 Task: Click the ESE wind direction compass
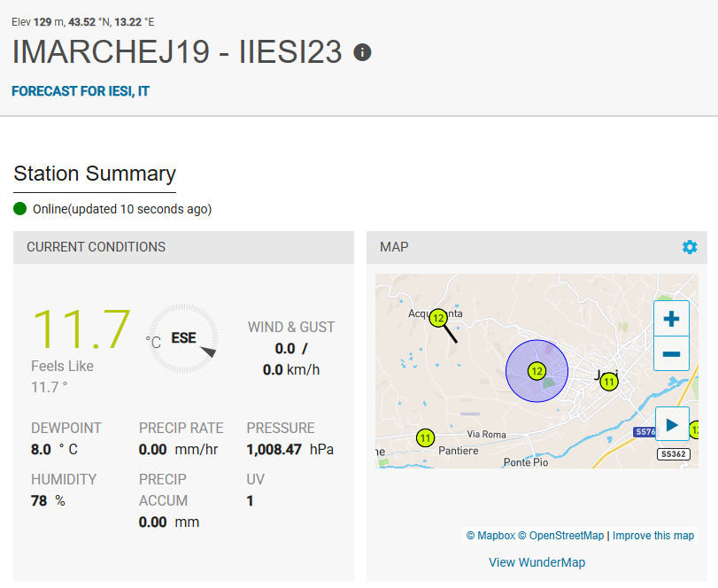pos(184,338)
